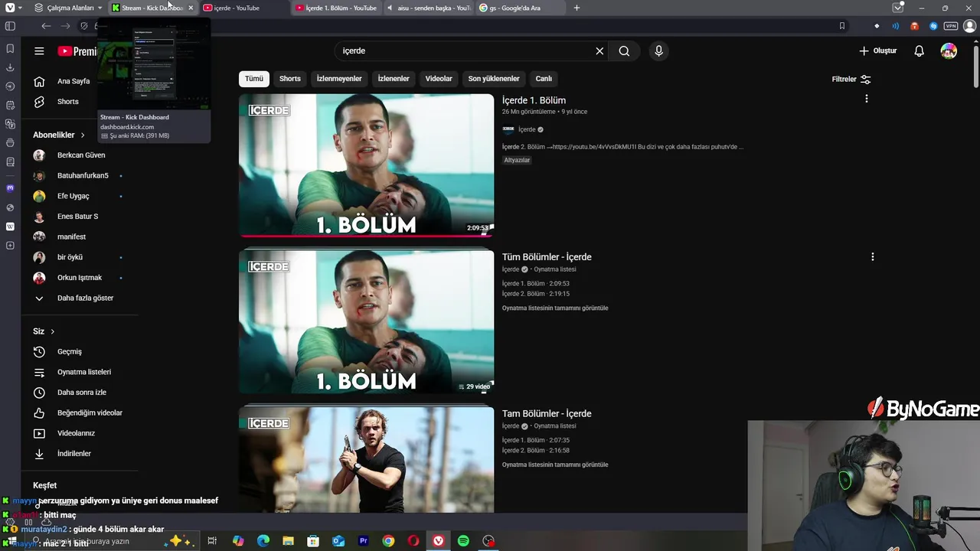Open Orkun Işıtmak channel subscription
The width and height of the screenshot is (980, 551).
tap(81, 278)
